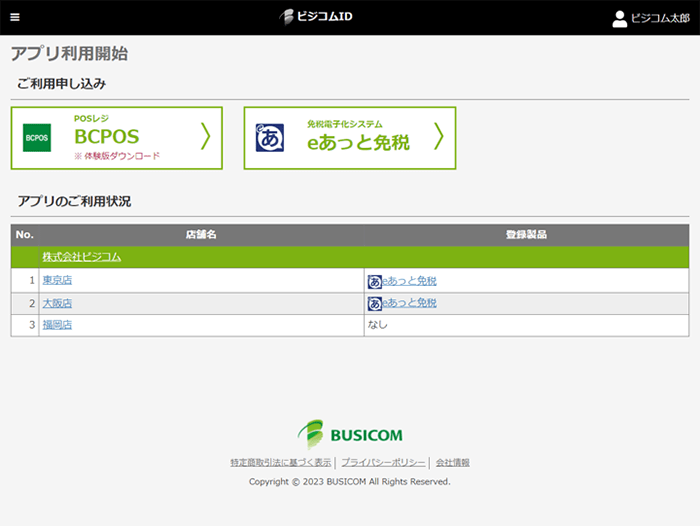Click eあっと免税 icon in 大阪店 row
Image resolution: width=700 pixels, height=526 pixels.
[375, 303]
